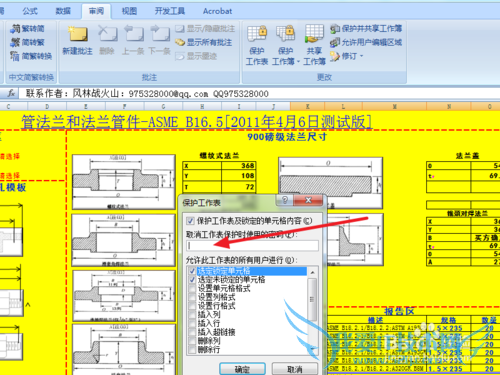Confirm with the 确定 button
Viewport: 500px width, 375px height.
click(242, 369)
